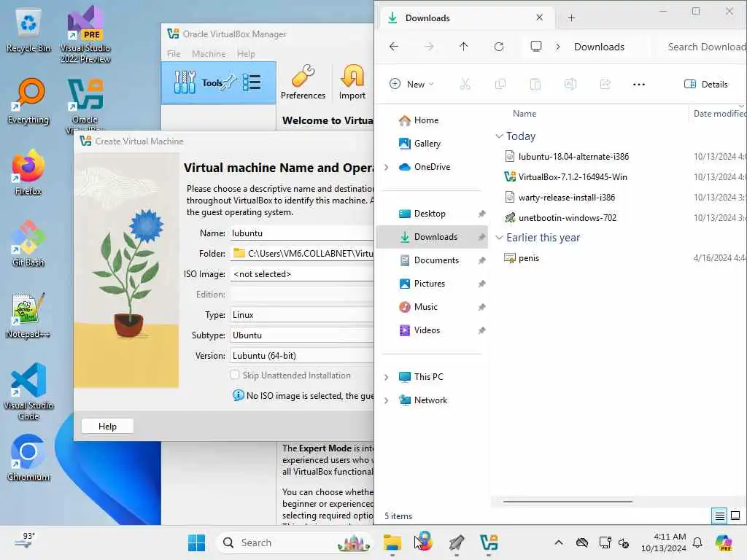This screenshot has width=747, height=560.
Task: Go forward in File Explorer
Action: [429, 47]
